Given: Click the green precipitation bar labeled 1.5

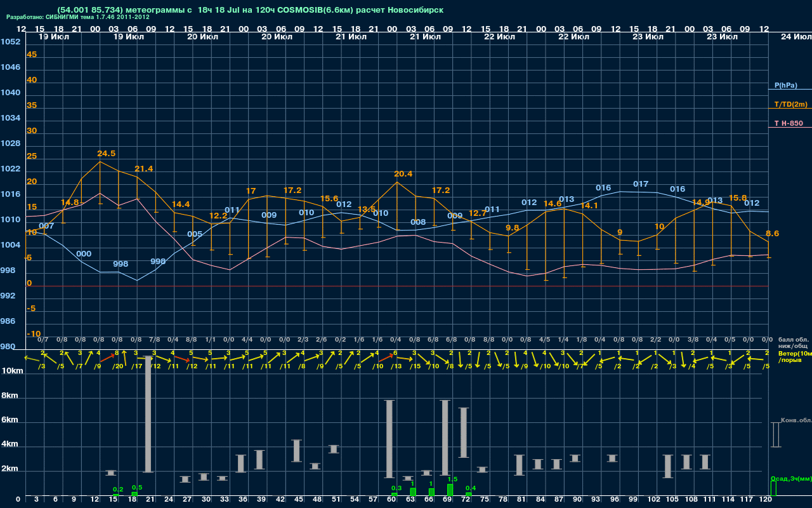Looking at the screenshot, I should point(450,490).
